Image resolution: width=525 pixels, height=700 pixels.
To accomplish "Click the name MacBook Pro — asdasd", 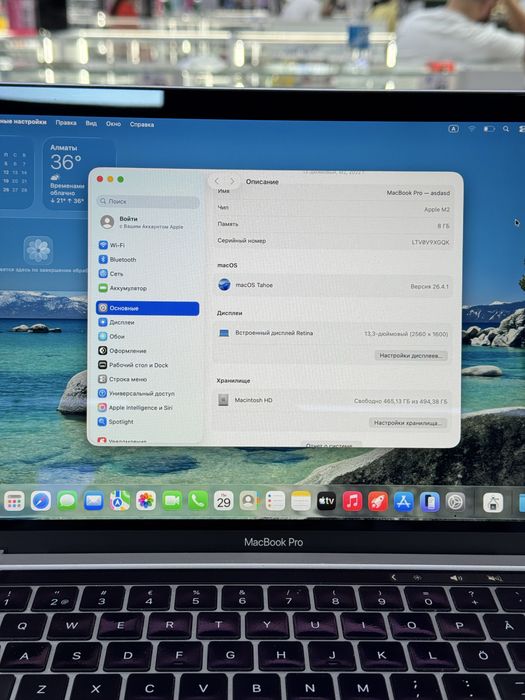I will coord(418,193).
